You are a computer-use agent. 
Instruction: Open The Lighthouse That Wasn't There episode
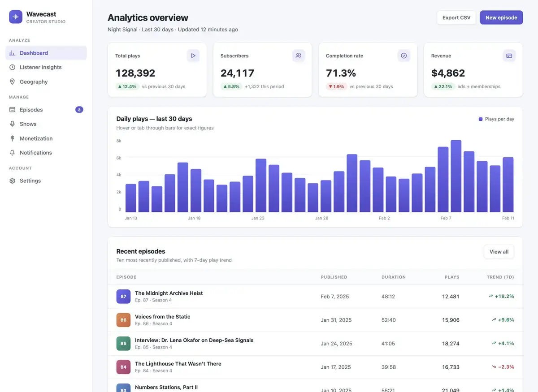(178, 364)
